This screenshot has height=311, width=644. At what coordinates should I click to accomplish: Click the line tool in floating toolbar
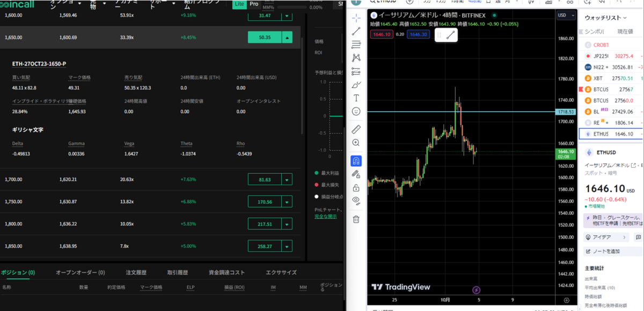[x=450, y=35]
